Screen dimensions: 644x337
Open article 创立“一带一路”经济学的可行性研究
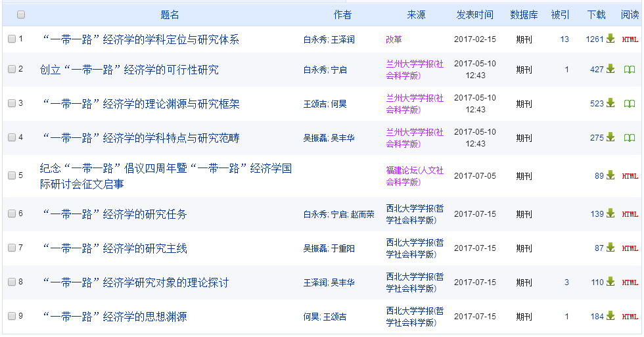[x=129, y=70]
